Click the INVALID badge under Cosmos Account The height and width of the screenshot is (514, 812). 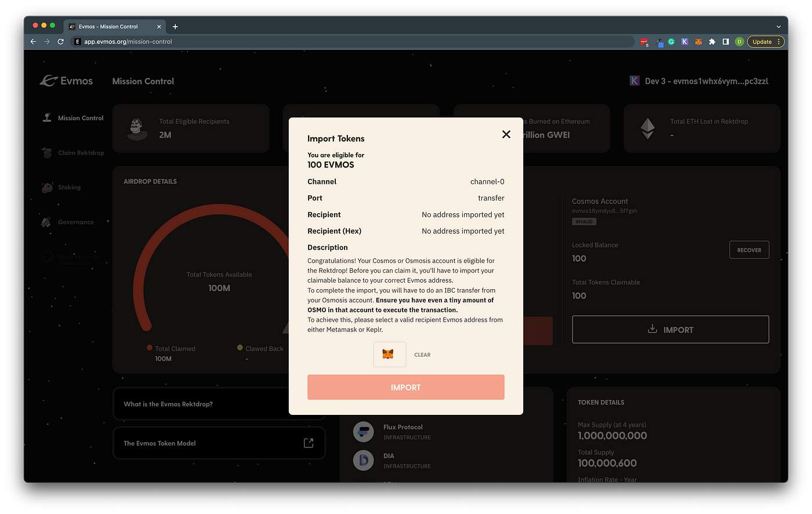pos(584,221)
